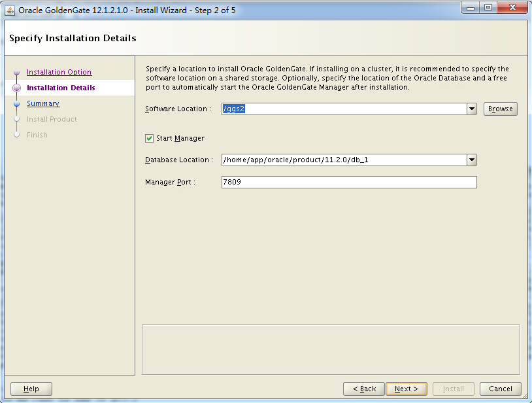This screenshot has height=403, width=532.
Task: Maximize the Install Wizard window
Action: coord(488,8)
